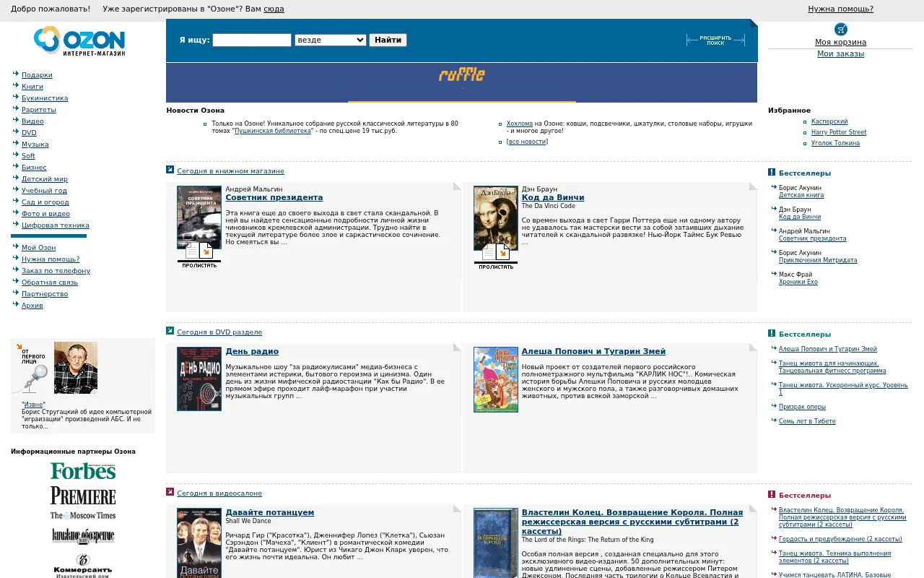Open Книги in the sidebar menu
Screen dimensions: 924x578
pos(32,87)
